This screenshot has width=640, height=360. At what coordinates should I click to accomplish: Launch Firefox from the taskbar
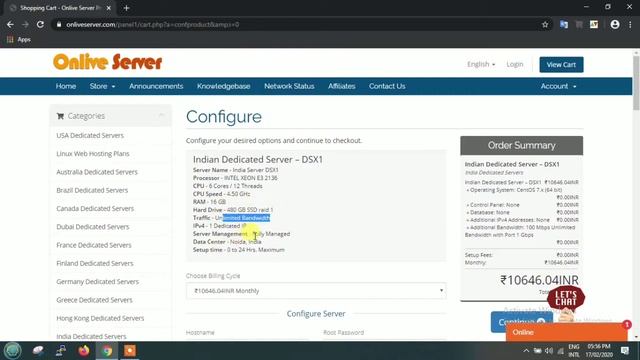coord(84,351)
